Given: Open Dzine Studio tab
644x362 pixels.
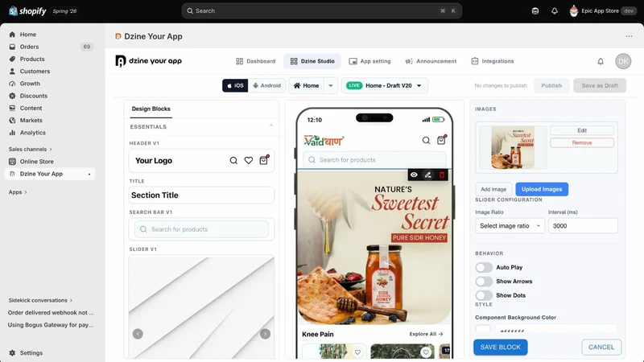Looking at the screenshot, I should point(312,62).
